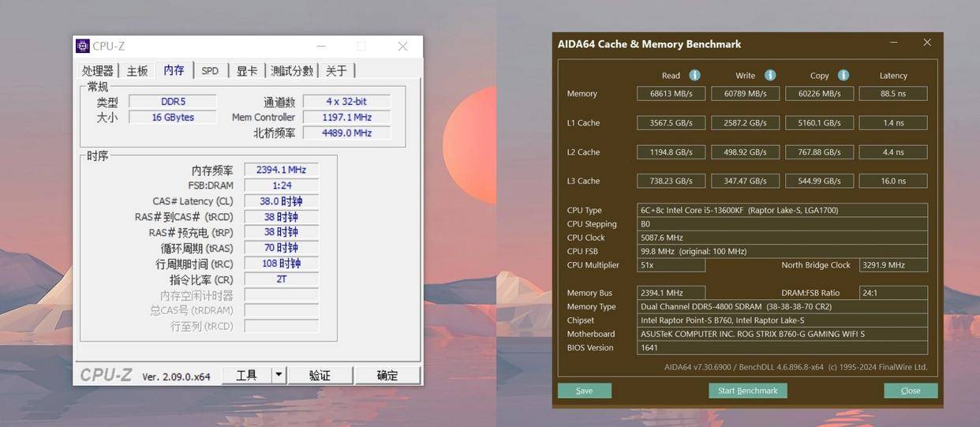Viewport: 980px width, 427px height.
Task: Click the Memory Write value 60789 MB/s
Action: click(746, 93)
